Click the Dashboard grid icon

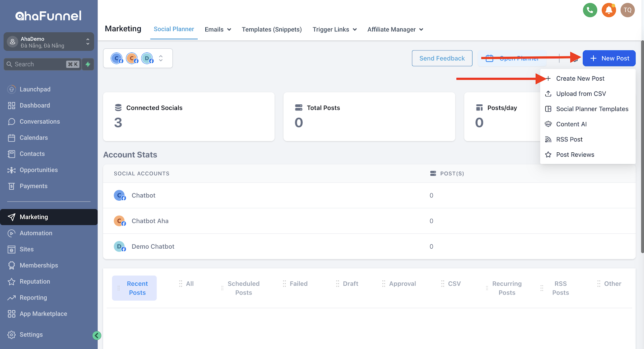[12, 105]
